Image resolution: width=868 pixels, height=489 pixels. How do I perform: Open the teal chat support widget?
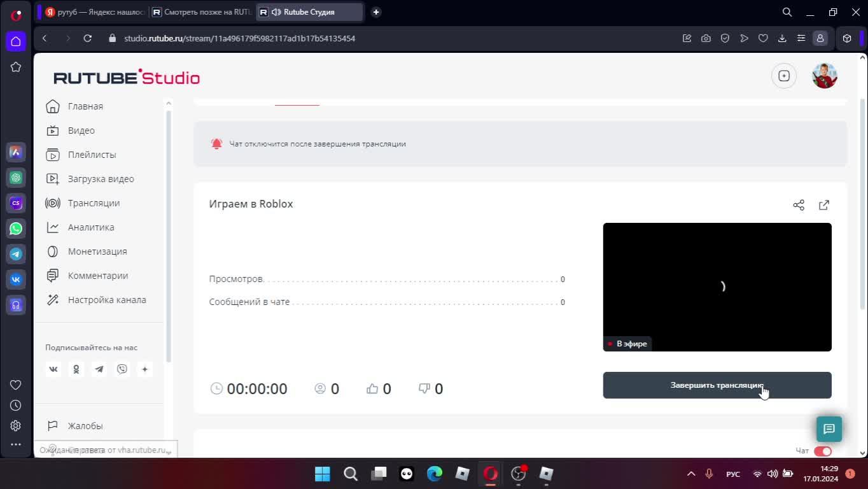pyautogui.click(x=829, y=429)
